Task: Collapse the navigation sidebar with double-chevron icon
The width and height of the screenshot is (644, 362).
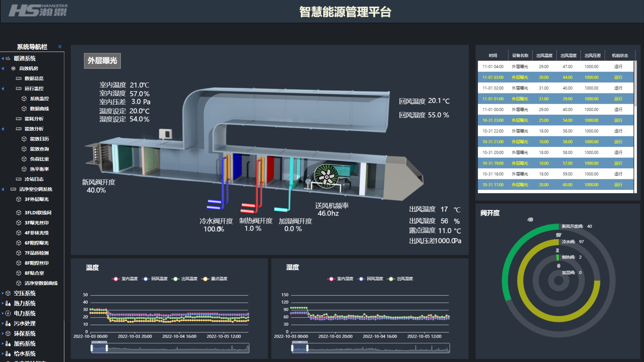Action: point(60,47)
